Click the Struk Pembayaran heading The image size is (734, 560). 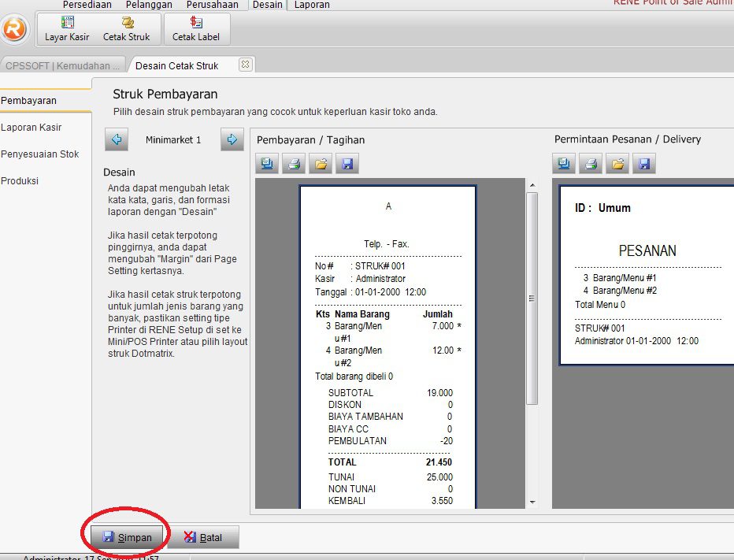click(165, 94)
